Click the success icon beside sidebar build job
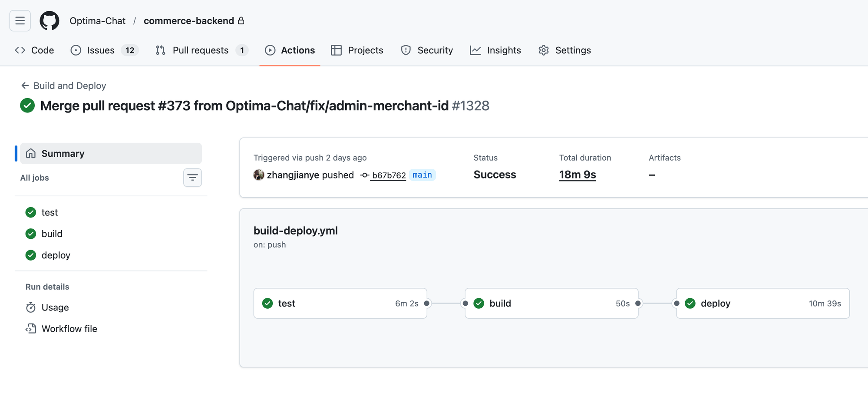868x416 pixels. (31, 234)
